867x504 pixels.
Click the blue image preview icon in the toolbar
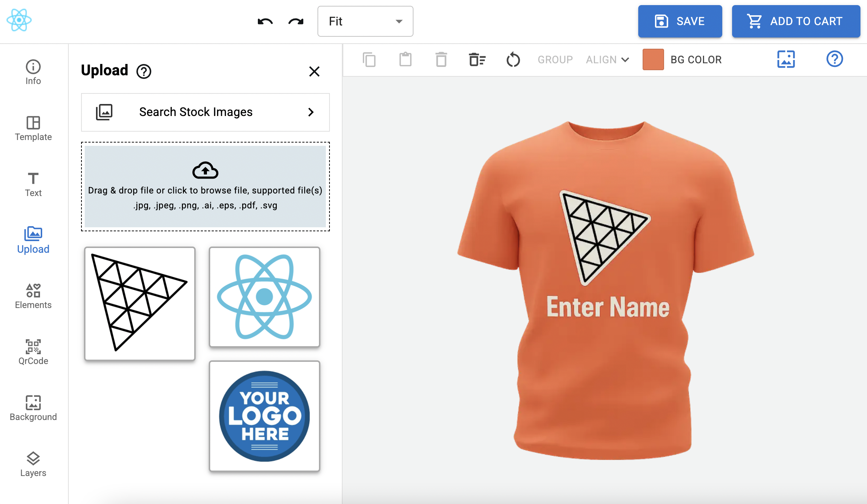coord(786,59)
